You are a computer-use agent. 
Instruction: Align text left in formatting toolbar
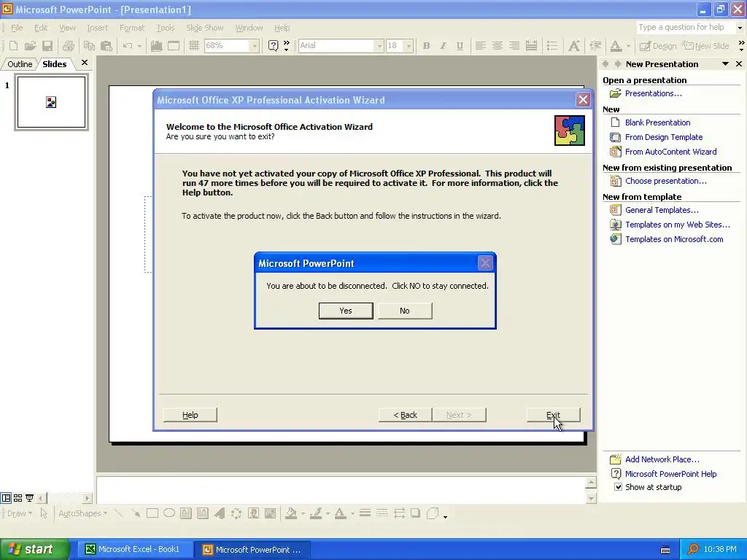point(480,46)
